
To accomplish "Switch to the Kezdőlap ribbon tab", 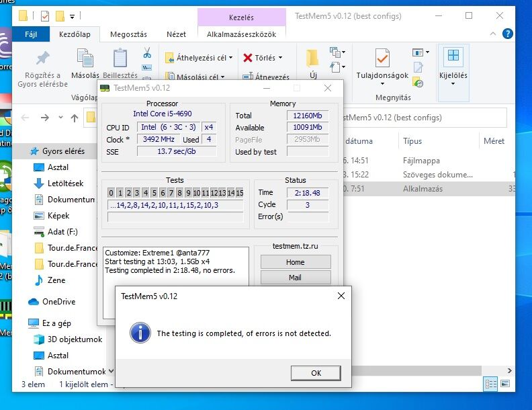I will (75, 34).
